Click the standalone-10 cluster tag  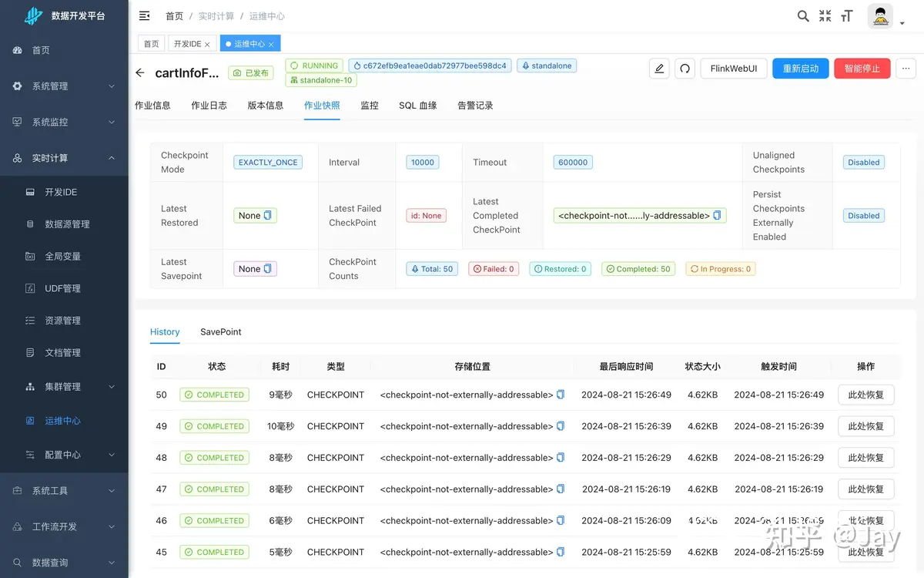[x=321, y=80]
